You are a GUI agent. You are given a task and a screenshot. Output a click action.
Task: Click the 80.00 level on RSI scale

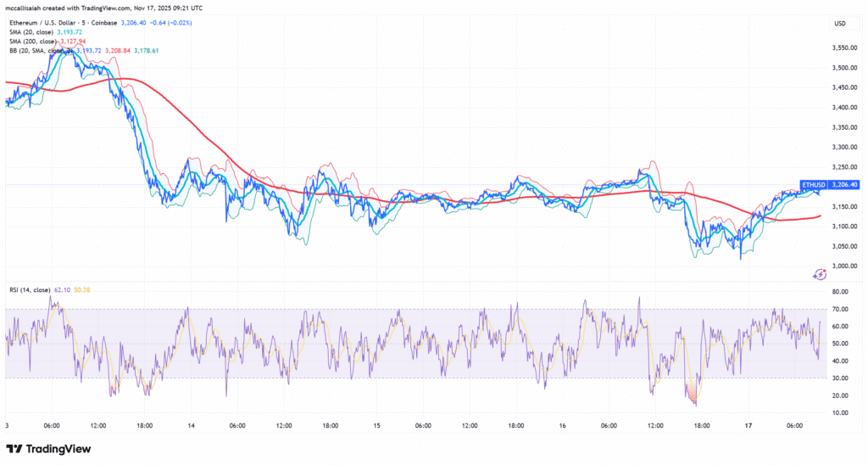click(x=841, y=292)
